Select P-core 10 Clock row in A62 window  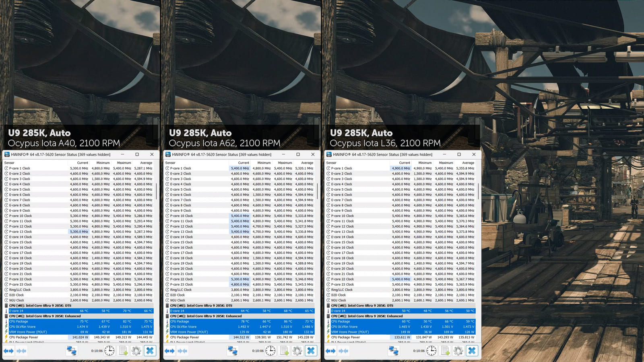pos(239,216)
